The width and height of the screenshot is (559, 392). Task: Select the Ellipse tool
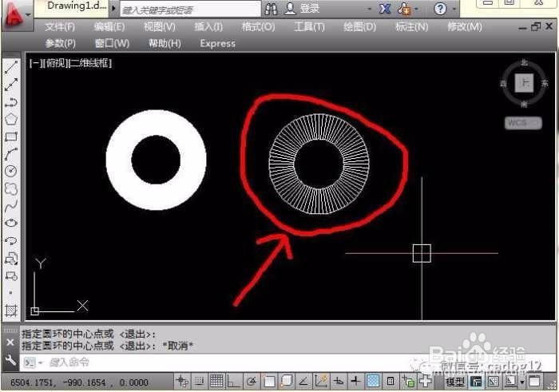pyautogui.click(x=11, y=223)
